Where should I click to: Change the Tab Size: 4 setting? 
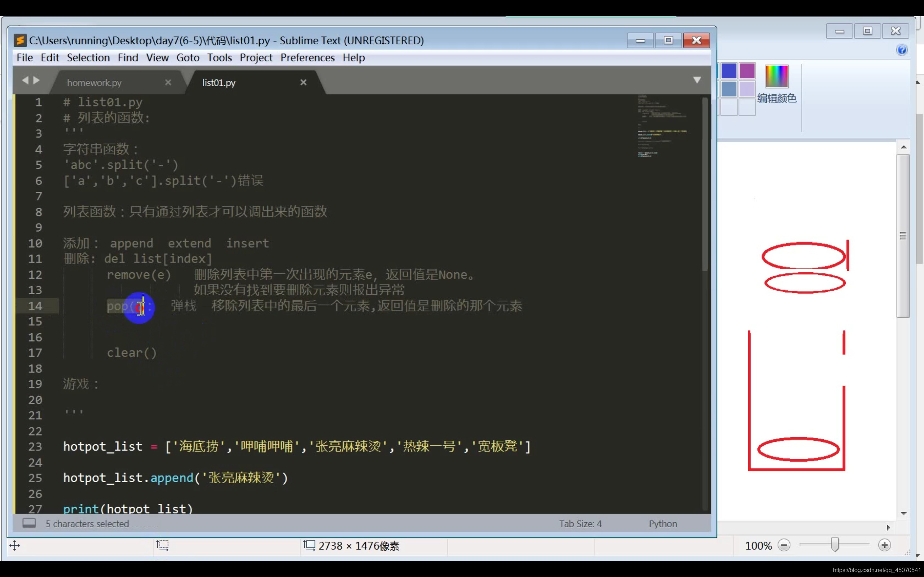[x=580, y=524]
